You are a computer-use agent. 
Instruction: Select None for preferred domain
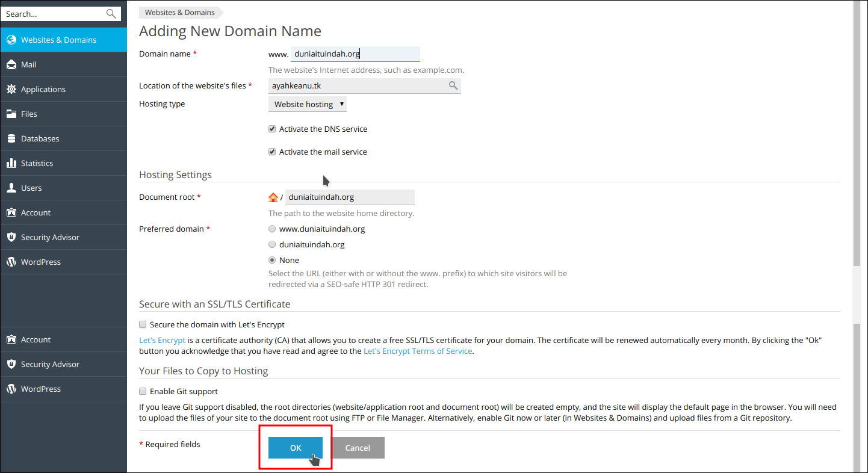[x=272, y=260]
